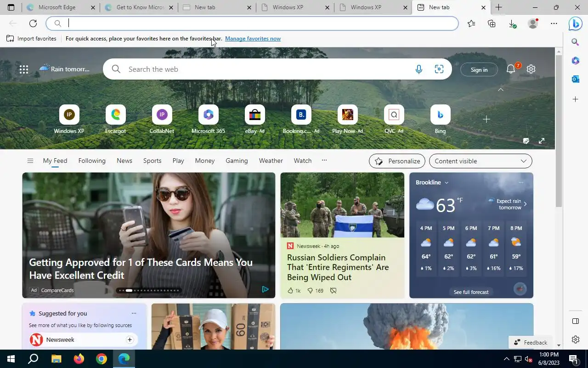Open the feed hamburger menu

point(30,161)
